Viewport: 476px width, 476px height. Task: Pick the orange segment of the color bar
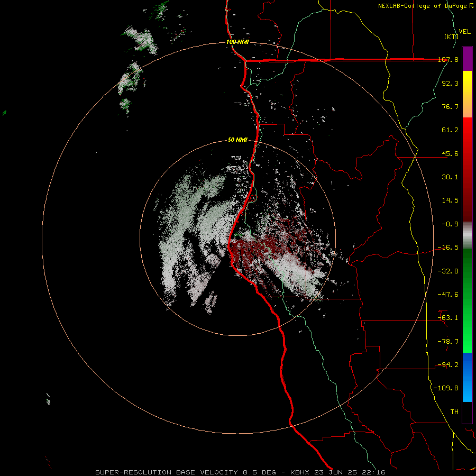[x=467, y=106]
